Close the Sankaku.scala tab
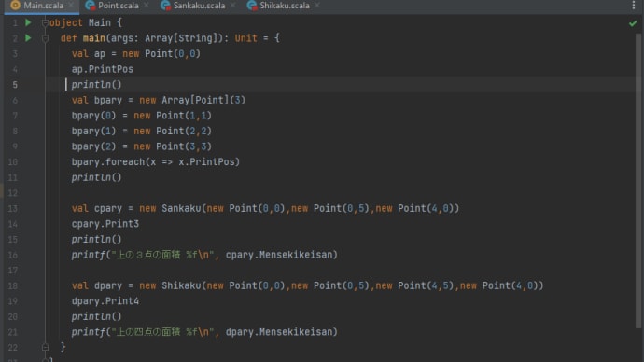This screenshot has height=362, width=644. point(233,6)
